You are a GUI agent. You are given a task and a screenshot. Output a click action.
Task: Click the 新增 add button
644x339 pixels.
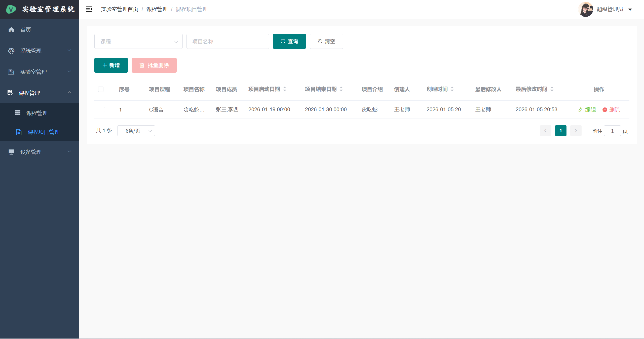tap(111, 65)
